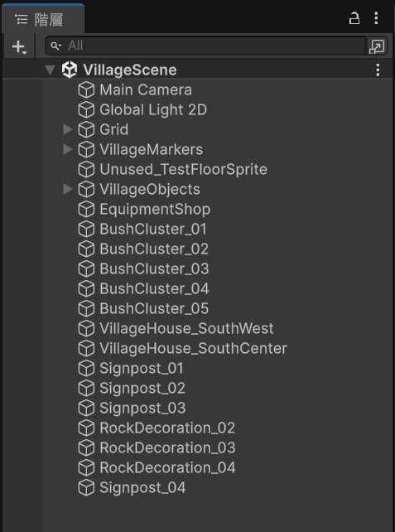Viewport: 395px width, 532px height.
Task: Select the Main Camera cube icon
Action: 86,90
